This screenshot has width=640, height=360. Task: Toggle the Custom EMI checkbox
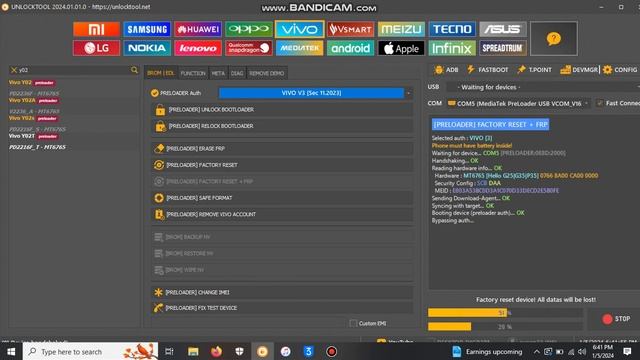353,323
